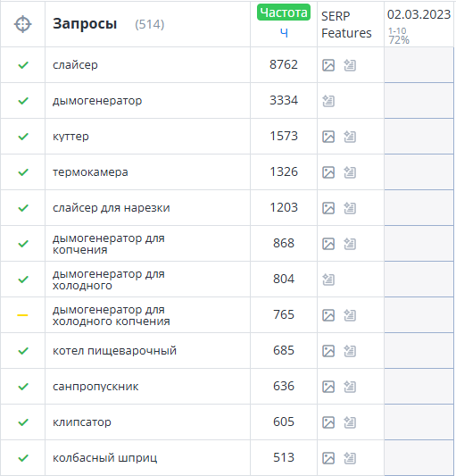The image size is (456, 476).
Task: Click snippet icon for клипсатор row
Action: (350, 422)
